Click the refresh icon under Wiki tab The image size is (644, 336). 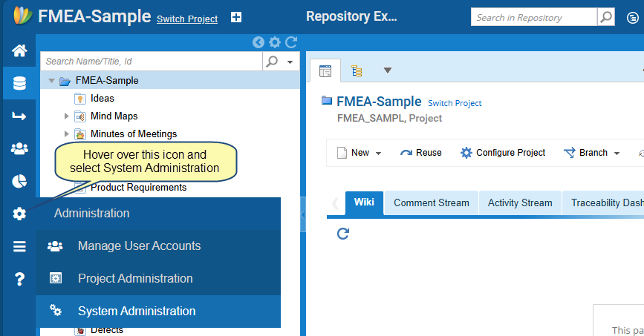point(343,234)
